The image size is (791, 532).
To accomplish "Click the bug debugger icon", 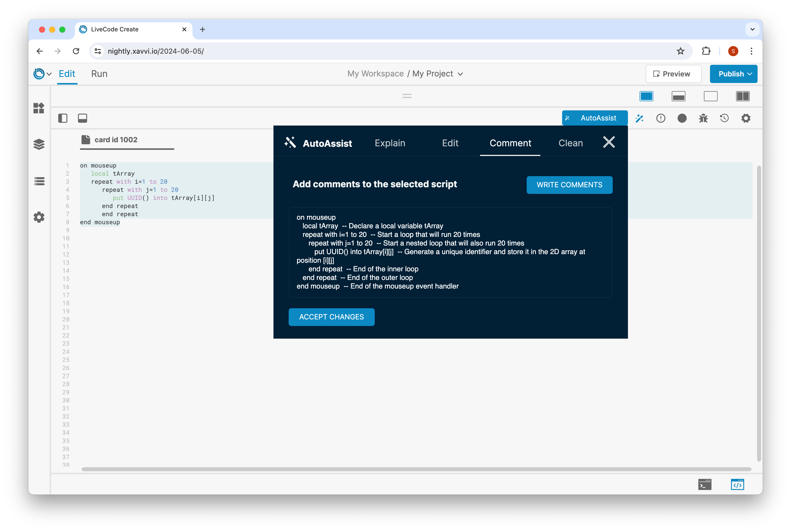I will pos(703,118).
